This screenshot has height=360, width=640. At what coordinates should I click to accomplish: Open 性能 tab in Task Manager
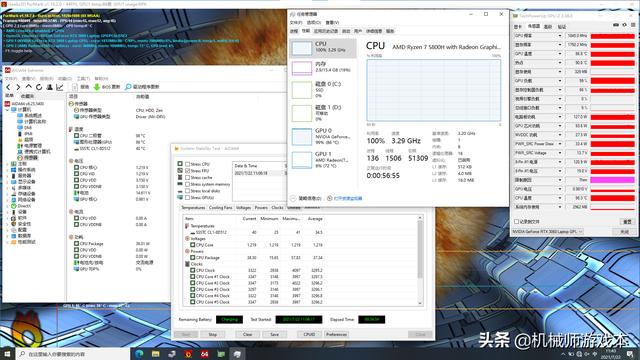306,31
